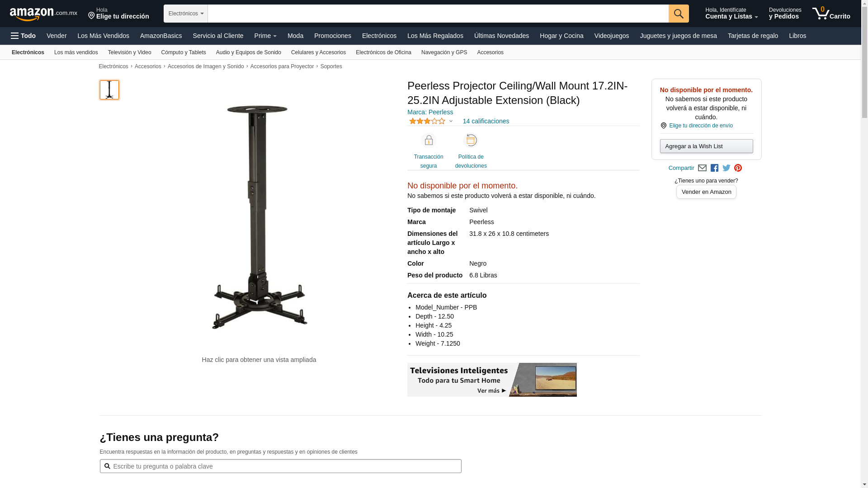Go to Amazon.com.mx home logo

(43, 14)
